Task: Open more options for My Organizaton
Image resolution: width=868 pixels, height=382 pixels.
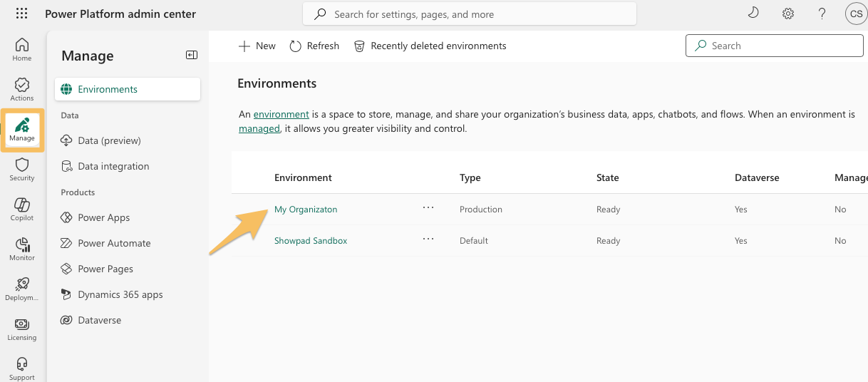Action: [x=428, y=208]
